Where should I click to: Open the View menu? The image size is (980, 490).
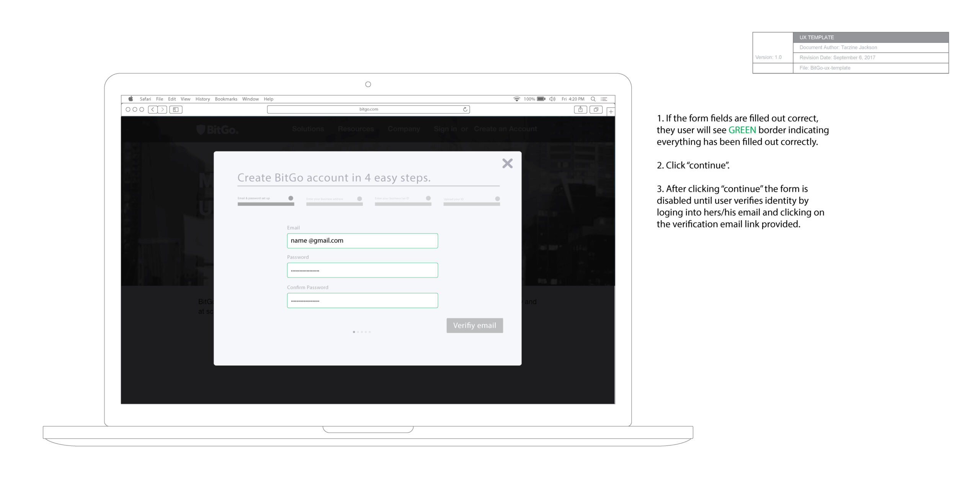click(185, 99)
